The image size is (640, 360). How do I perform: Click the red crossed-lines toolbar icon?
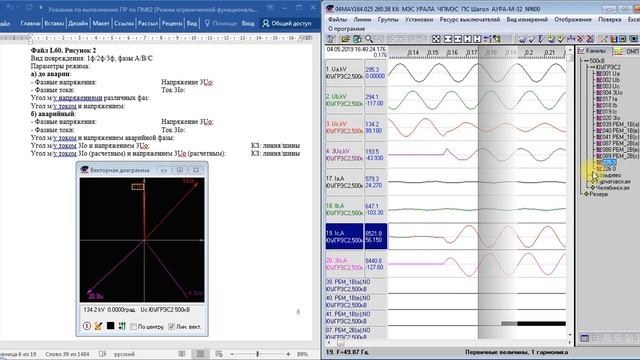[x=581, y=39]
